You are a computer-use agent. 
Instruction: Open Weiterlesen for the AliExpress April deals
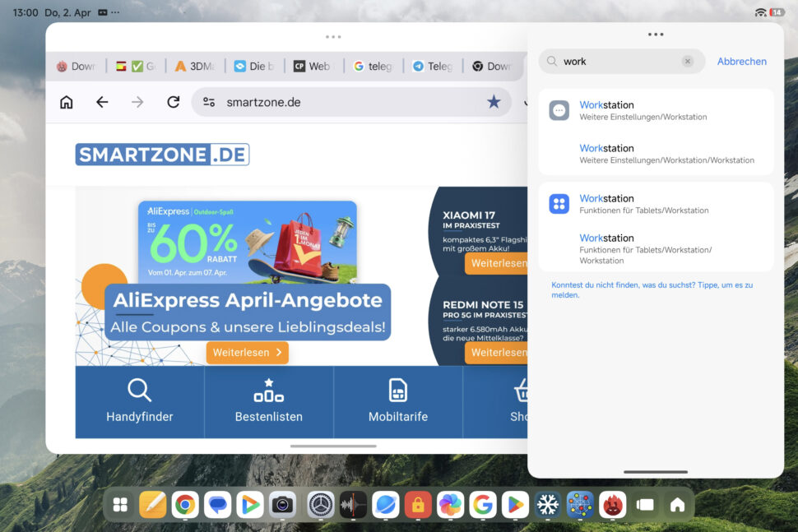pyautogui.click(x=247, y=352)
